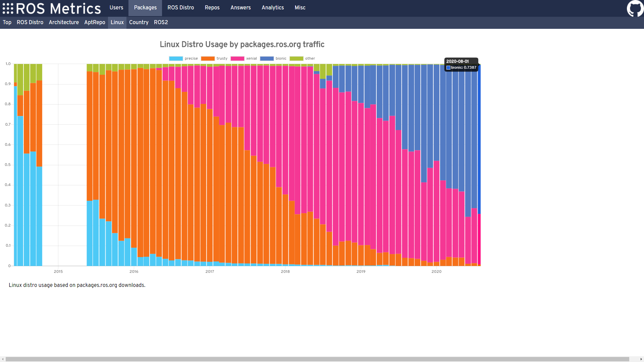The image size is (644, 362).
Task: Open the ROS2 subtab
Action: click(x=161, y=22)
